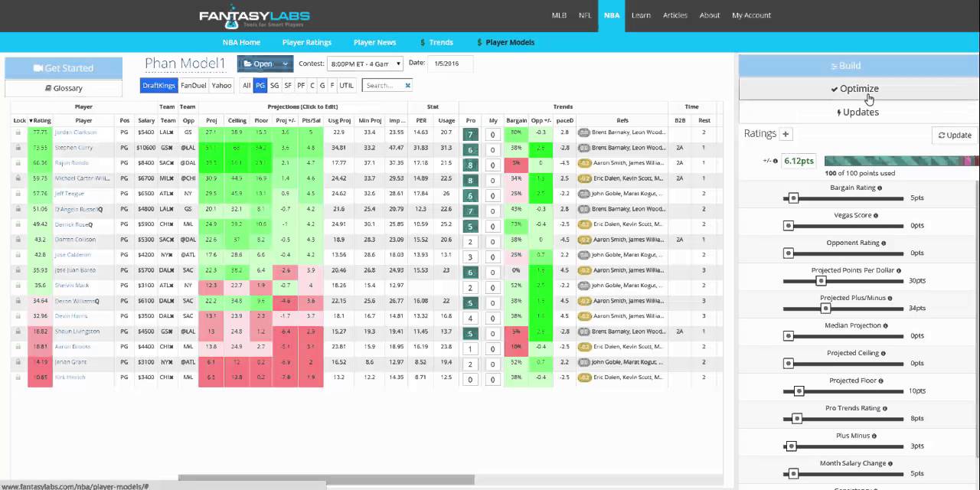Viewport: 980px width, 490px height.
Task: Click the Projected Points Per Dollar slider handle
Action: (821, 281)
